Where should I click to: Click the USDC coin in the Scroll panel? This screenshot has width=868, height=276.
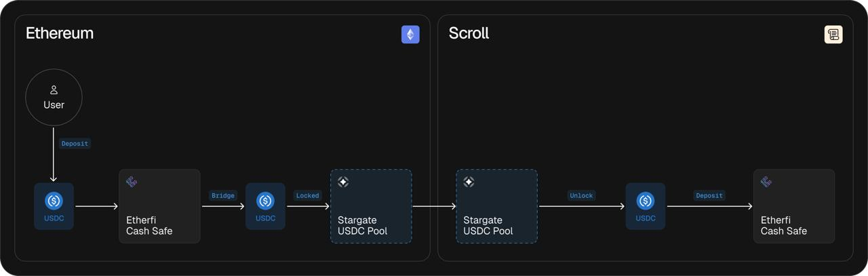pos(646,201)
